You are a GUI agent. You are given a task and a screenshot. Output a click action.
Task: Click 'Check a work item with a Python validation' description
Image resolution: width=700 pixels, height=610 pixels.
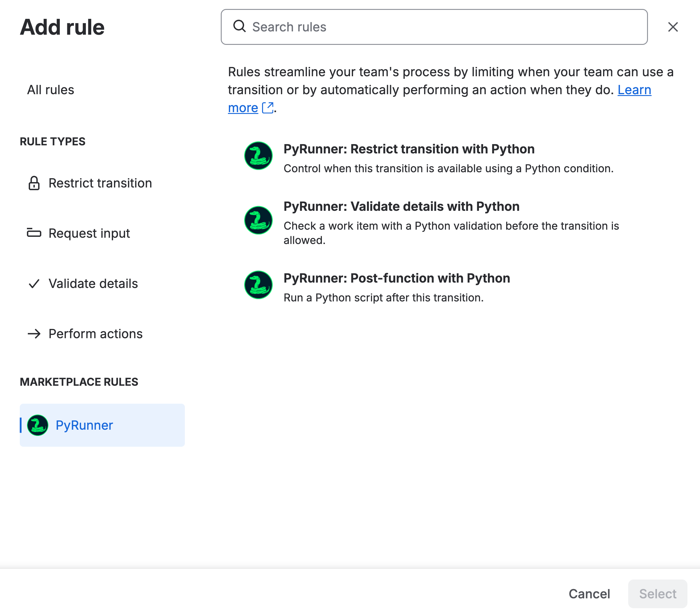pyautogui.click(x=451, y=233)
